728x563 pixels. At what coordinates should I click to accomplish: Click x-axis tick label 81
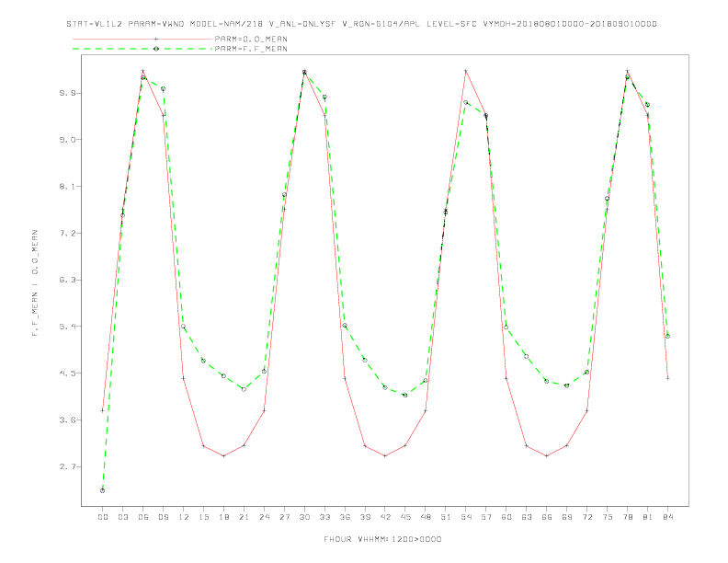(648, 517)
